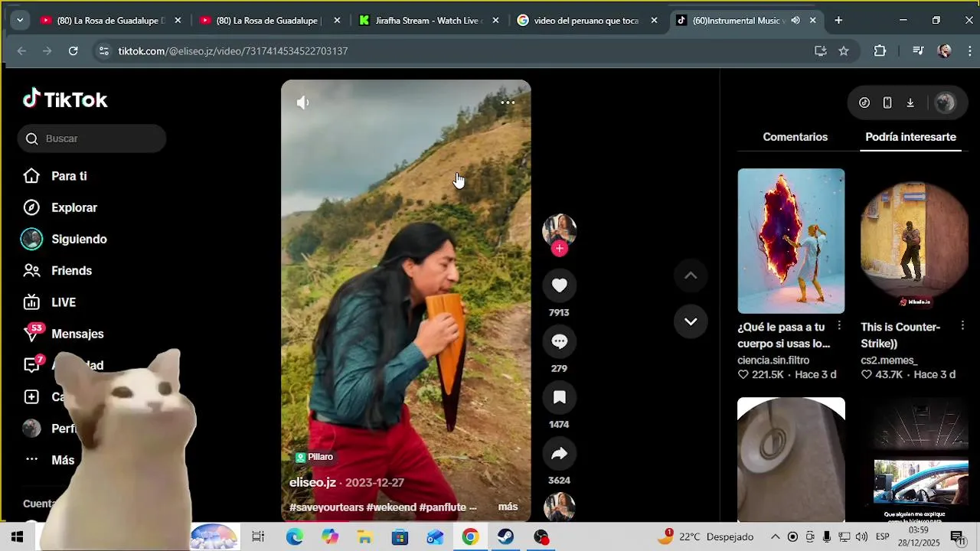Open the notification center icon
980x551 pixels.
coord(958,537)
